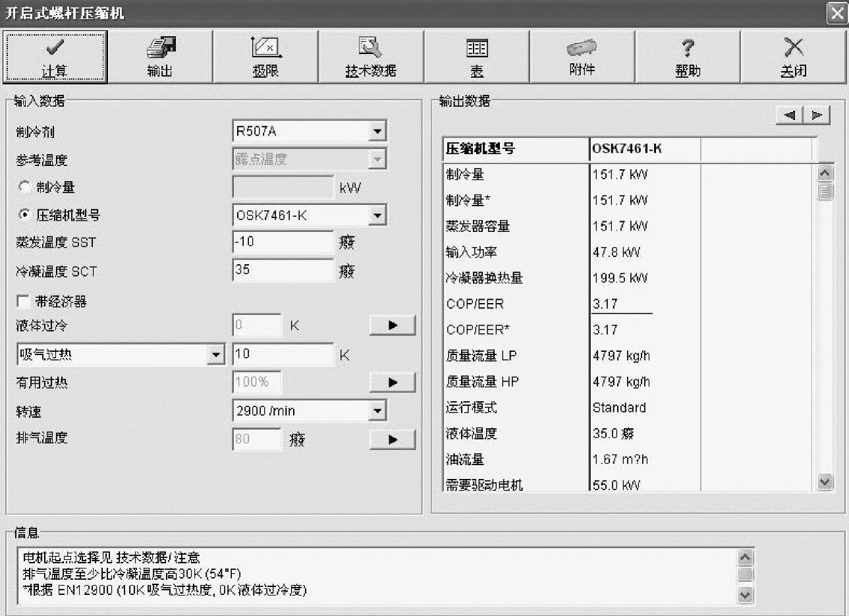
Task: Click the 制冷量 kW input field
Action: pyautogui.click(x=283, y=187)
